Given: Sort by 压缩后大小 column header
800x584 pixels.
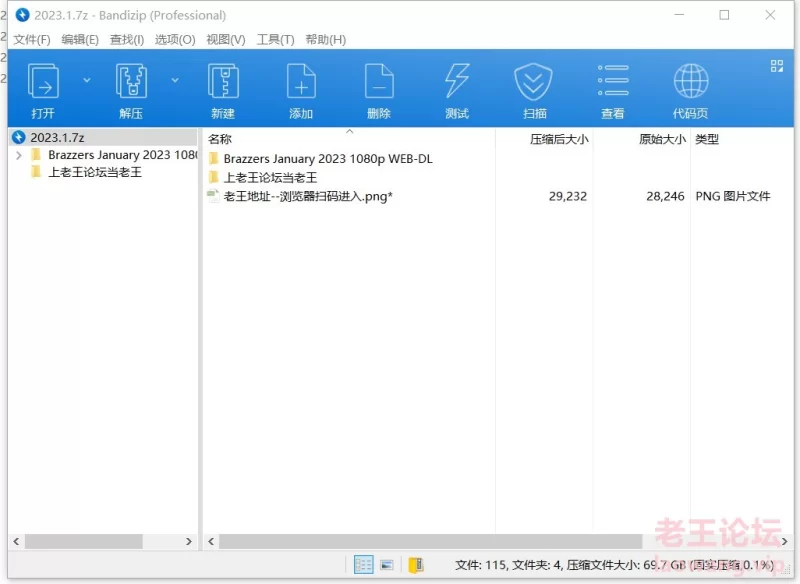Looking at the screenshot, I should (x=559, y=139).
